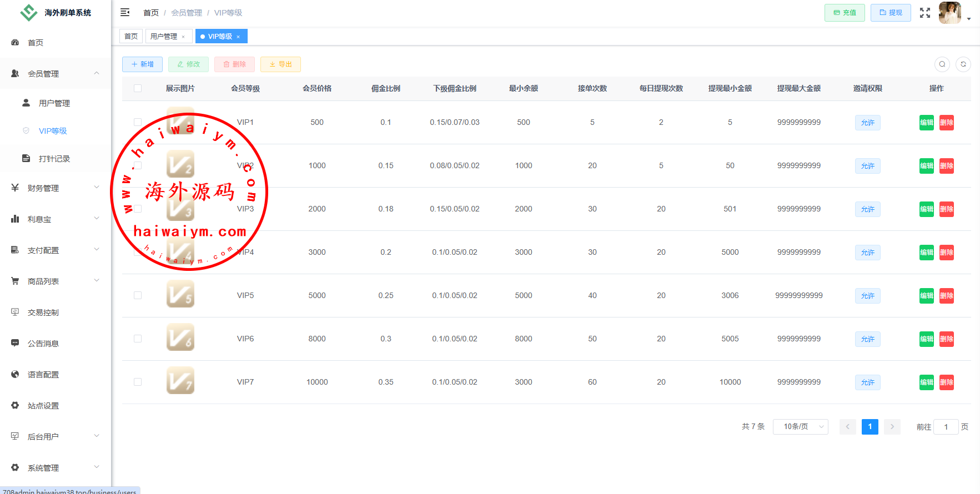Click the fullscreen toggle icon
Viewport: 980px width, 494px height.
[x=924, y=13]
